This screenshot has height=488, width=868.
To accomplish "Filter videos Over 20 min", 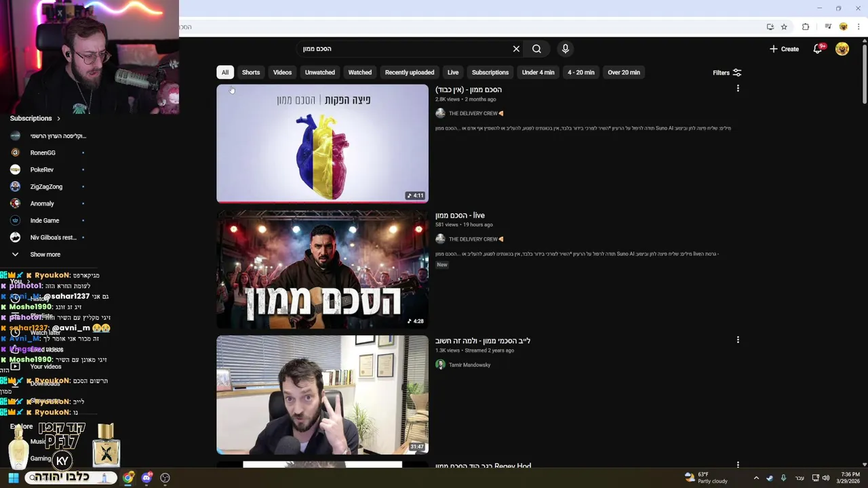I will point(624,73).
